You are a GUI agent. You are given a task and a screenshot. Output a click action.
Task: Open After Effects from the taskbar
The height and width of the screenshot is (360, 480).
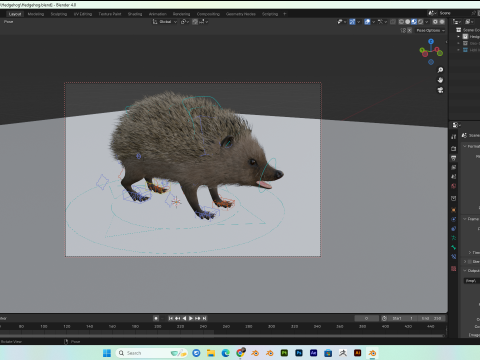pos(314,353)
